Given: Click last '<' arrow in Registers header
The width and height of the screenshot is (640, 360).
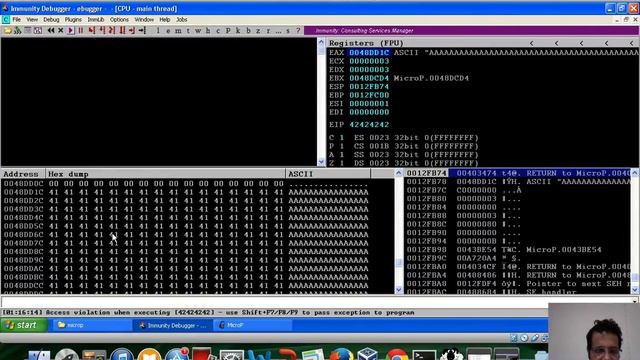Looking at the screenshot, I should point(631,43).
